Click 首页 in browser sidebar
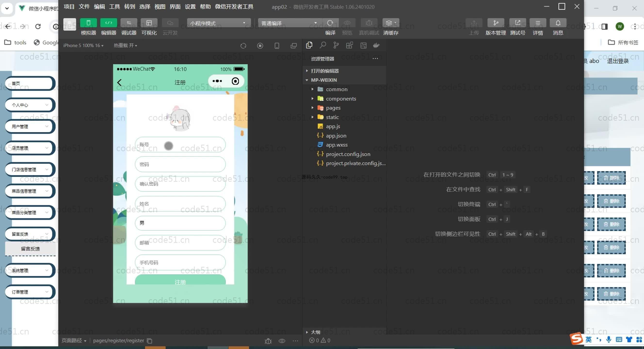The width and height of the screenshot is (644, 349). [30, 83]
